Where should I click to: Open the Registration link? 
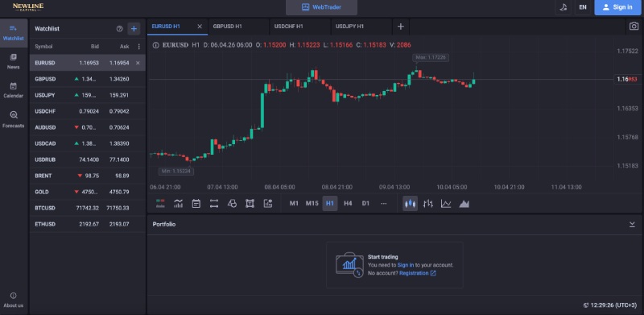(x=417, y=273)
